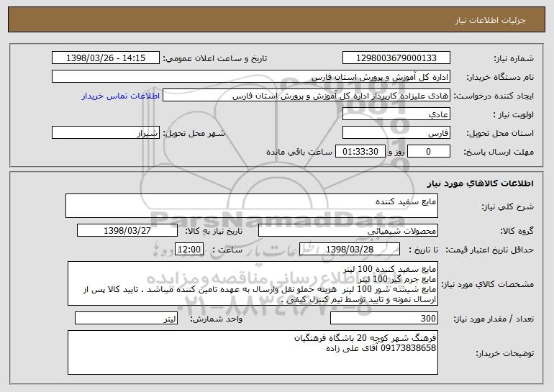Click the phone number 09173838658 in notes

click(408, 348)
